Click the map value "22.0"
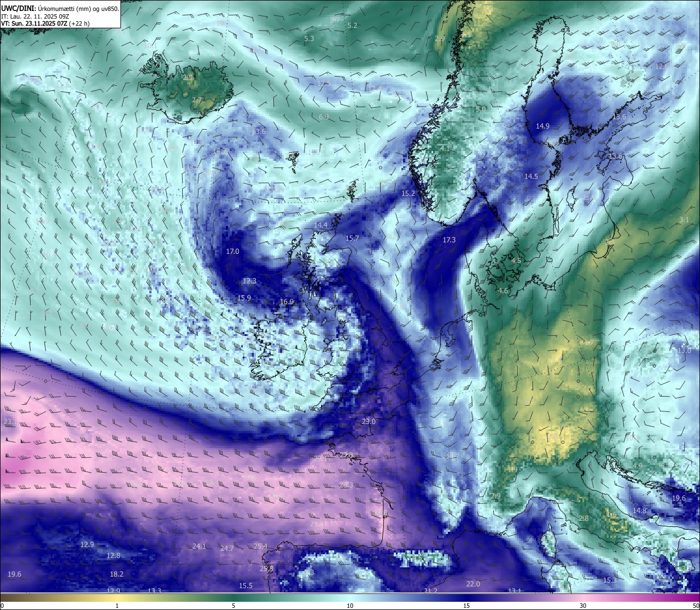This screenshot has width=700, height=610. (x=473, y=584)
